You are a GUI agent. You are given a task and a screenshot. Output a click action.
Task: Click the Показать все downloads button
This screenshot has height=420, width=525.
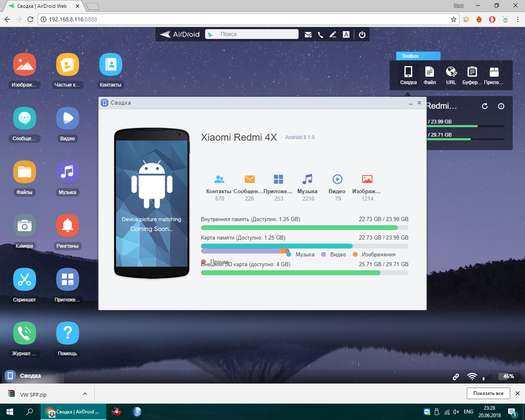click(488, 393)
